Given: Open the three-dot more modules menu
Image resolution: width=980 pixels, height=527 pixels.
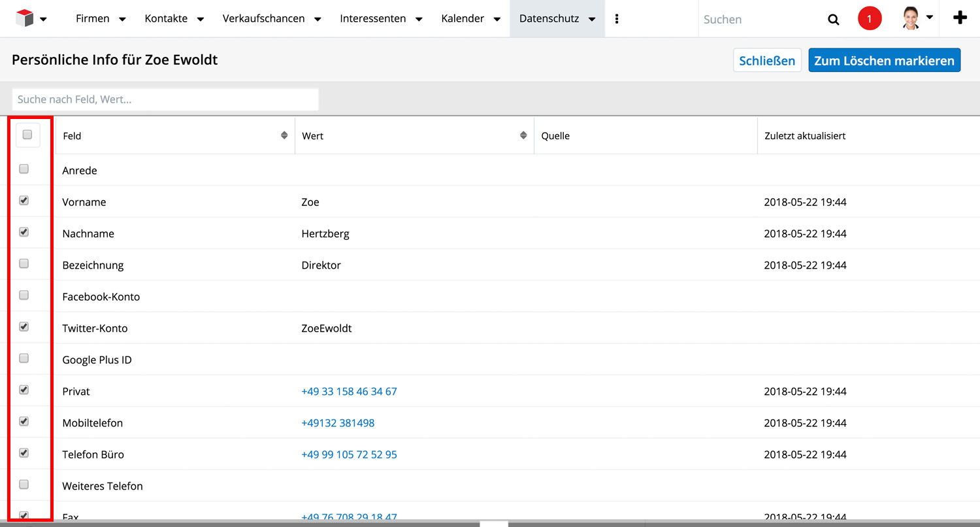Looking at the screenshot, I should 617,19.
